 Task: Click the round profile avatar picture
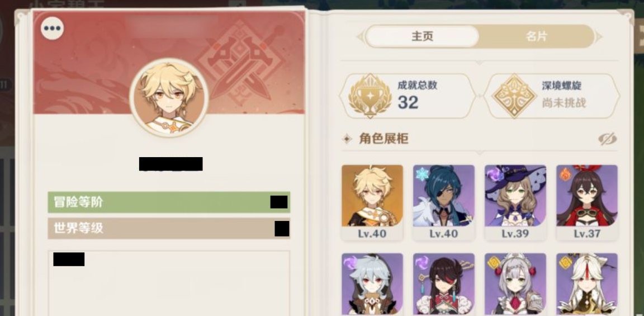click(x=169, y=97)
